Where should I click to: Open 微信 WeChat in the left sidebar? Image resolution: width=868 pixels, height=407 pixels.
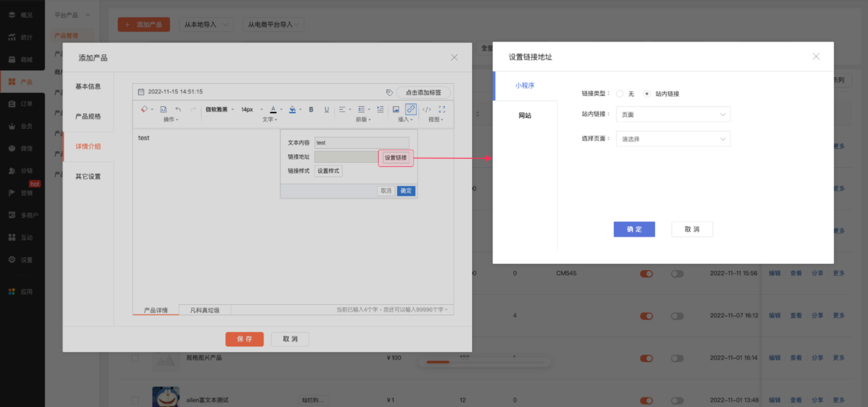[x=22, y=148]
